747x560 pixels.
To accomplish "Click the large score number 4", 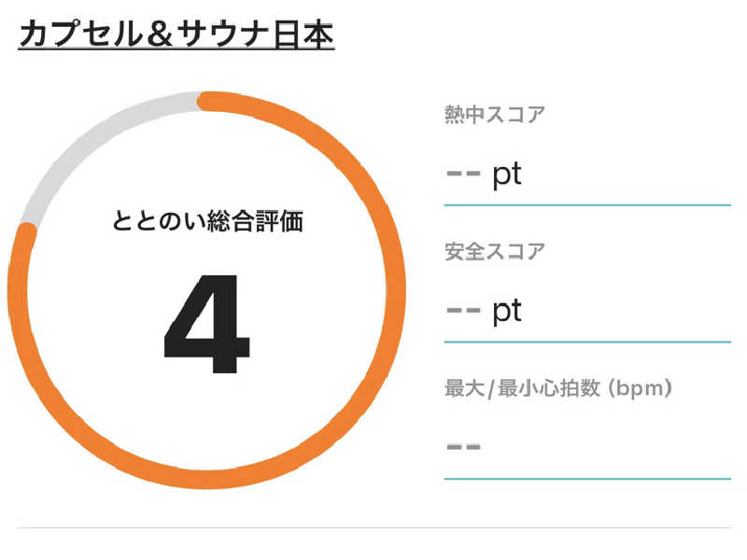I will [x=206, y=324].
